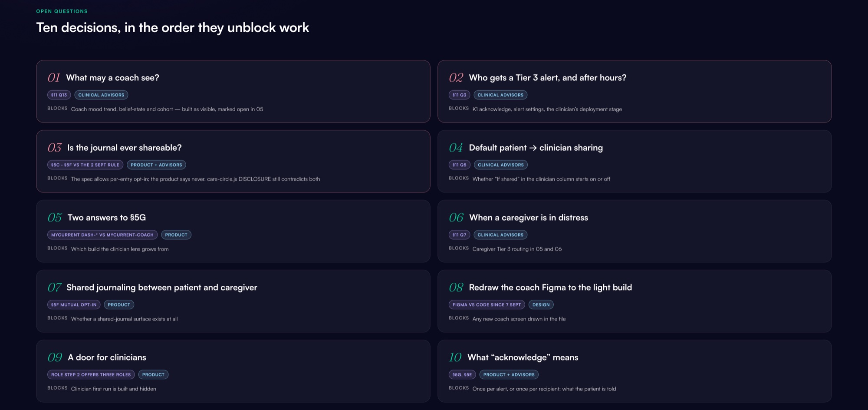Open "When a caregiver is in distress" title

pyautogui.click(x=529, y=218)
